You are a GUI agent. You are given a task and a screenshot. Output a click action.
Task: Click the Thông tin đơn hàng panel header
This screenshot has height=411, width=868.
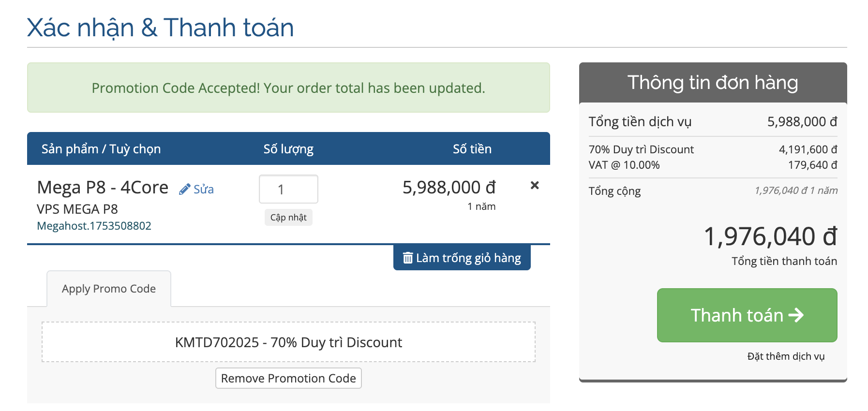[713, 83]
